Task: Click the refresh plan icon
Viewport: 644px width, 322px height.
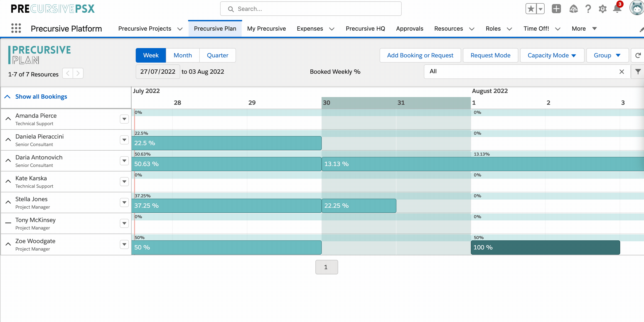Action: click(x=638, y=55)
